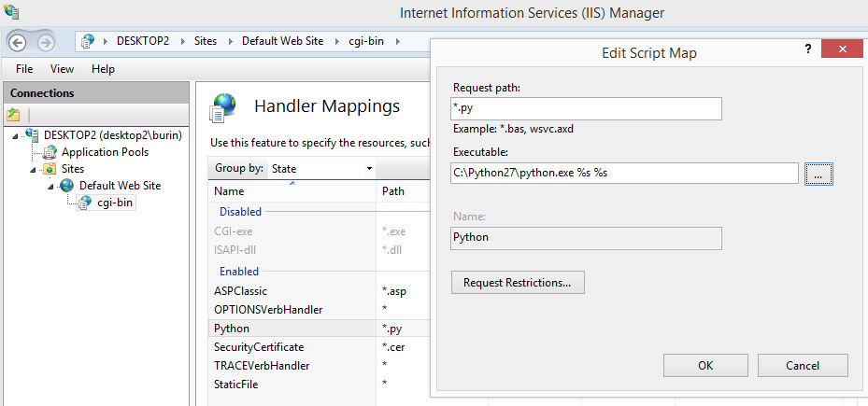Click into the Request path text field

[x=586, y=109]
